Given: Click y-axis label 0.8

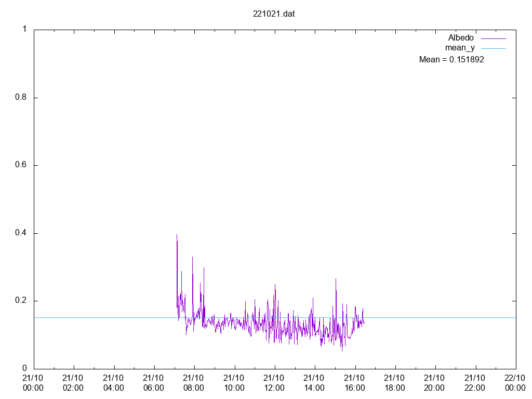Looking at the screenshot, I should [21, 97].
